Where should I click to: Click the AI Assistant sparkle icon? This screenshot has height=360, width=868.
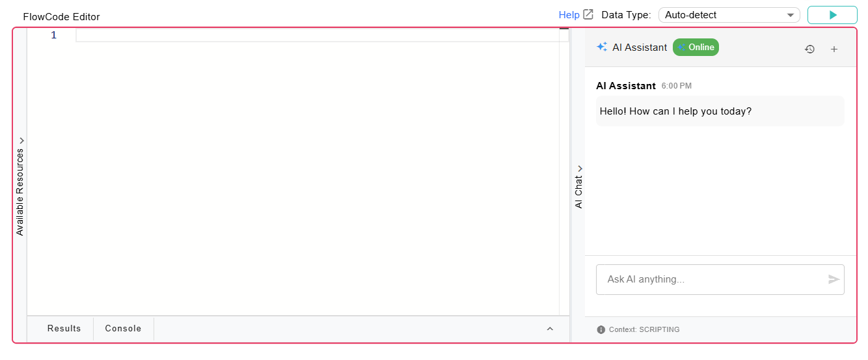(602, 47)
